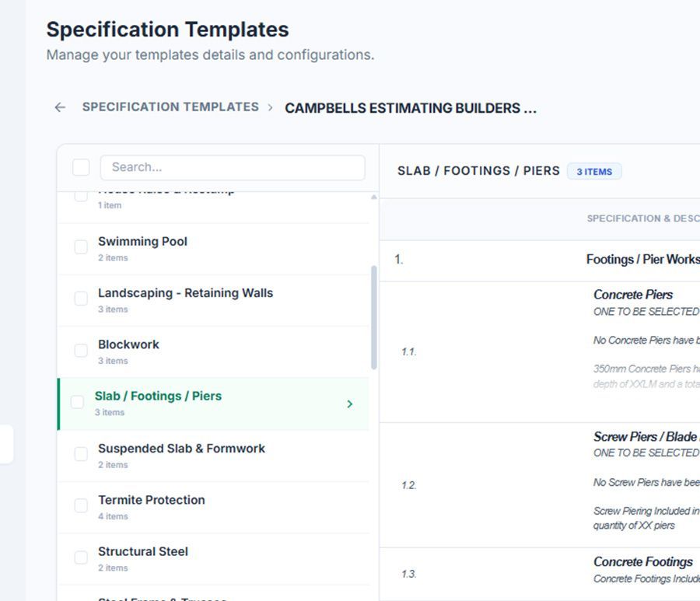
Task: Click the Screw Piering Included option text
Action: (646, 518)
